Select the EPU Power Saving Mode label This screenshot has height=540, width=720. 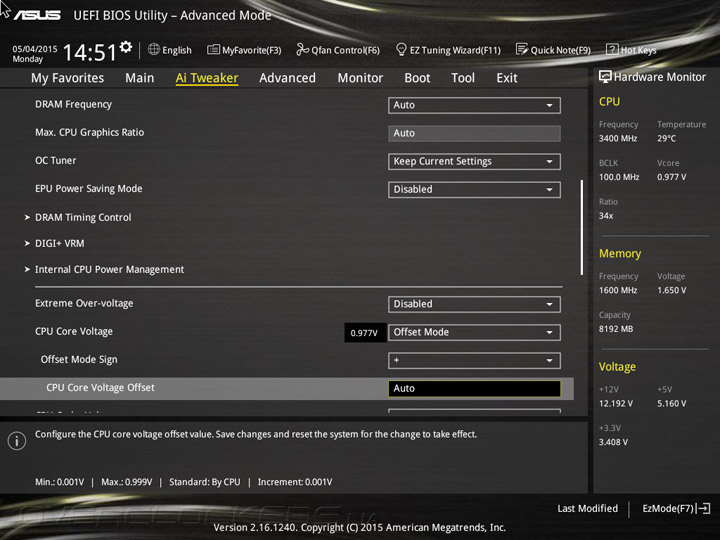[x=89, y=189]
